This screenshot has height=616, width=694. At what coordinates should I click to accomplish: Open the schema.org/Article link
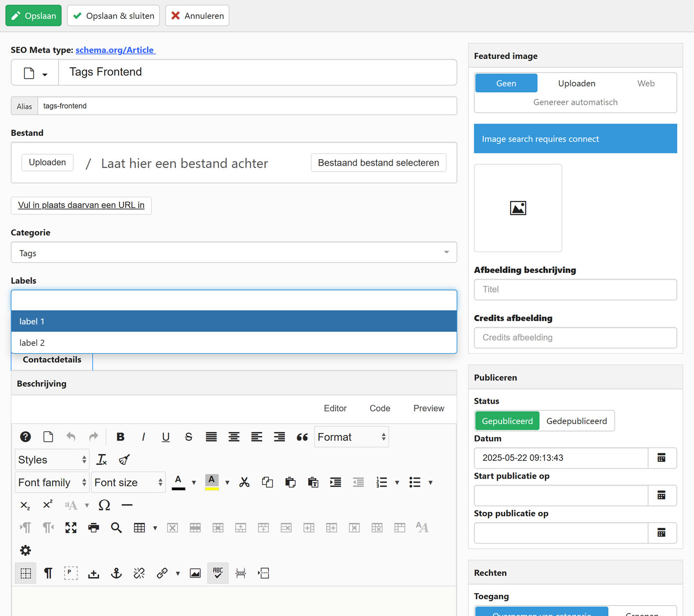(115, 50)
